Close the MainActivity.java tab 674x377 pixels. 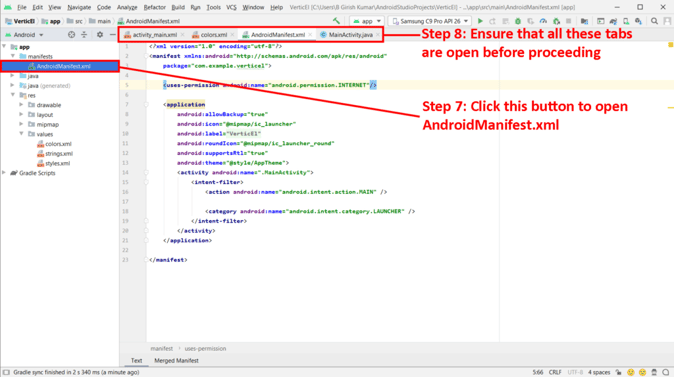(x=377, y=35)
